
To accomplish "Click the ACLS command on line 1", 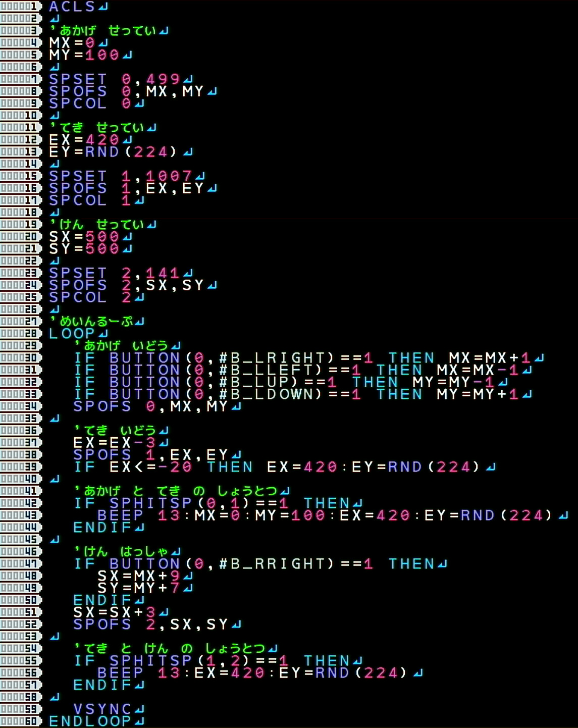I will pyautogui.click(x=72, y=7).
